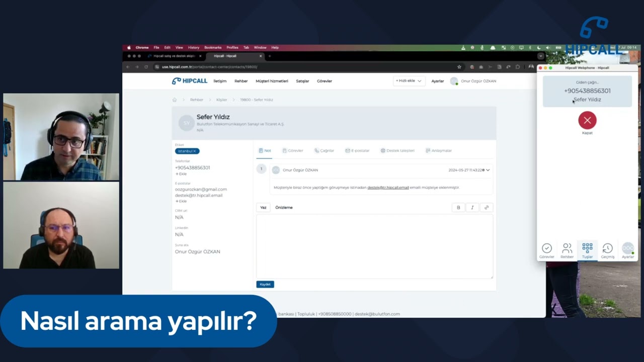
Task: Switch to the E-postalar tab
Action: 357,150
